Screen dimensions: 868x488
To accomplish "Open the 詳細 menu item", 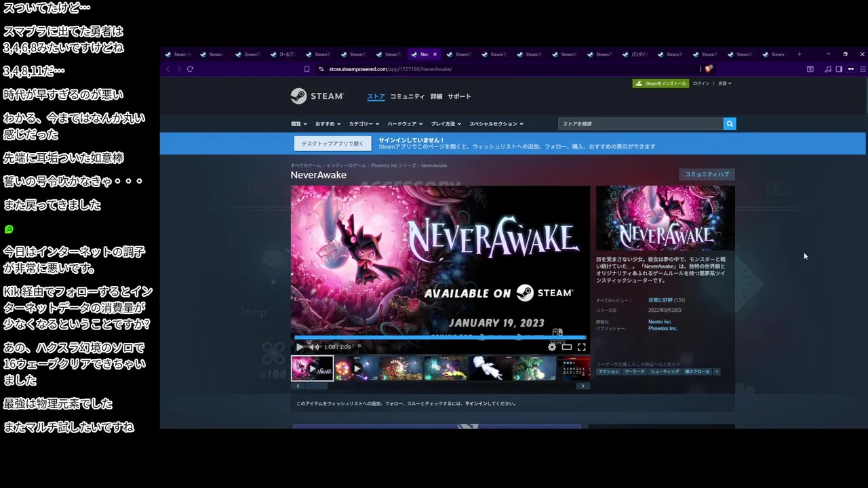I will pos(436,96).
